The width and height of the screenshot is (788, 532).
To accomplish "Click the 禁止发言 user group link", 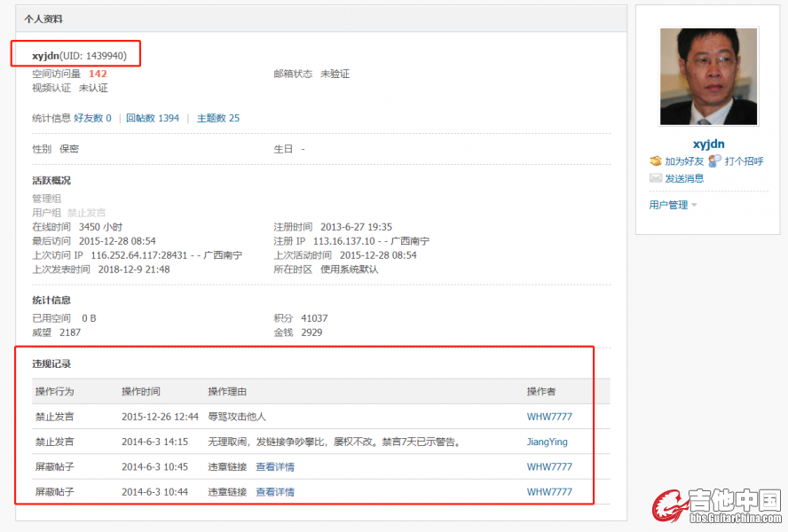I will tap(86, 213).
